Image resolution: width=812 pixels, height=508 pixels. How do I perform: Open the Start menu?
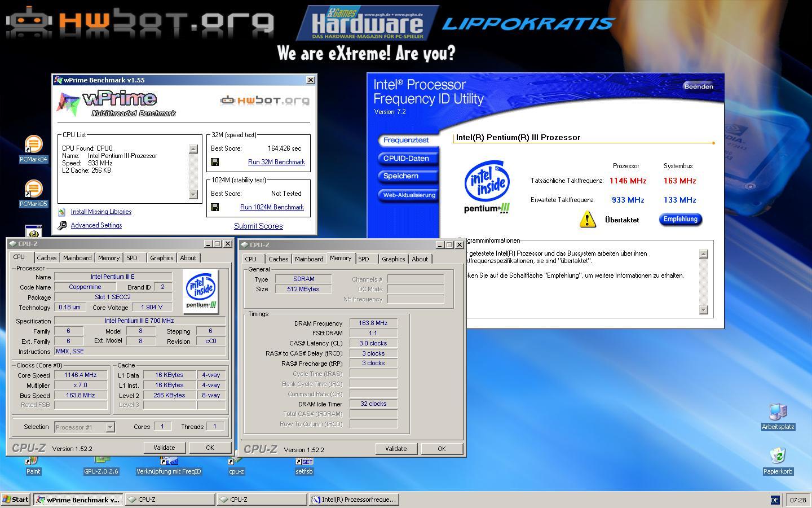pos(16,500)
